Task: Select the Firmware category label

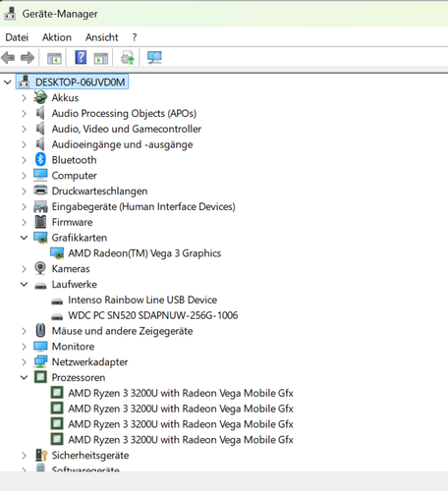Action: click(72, 222)
